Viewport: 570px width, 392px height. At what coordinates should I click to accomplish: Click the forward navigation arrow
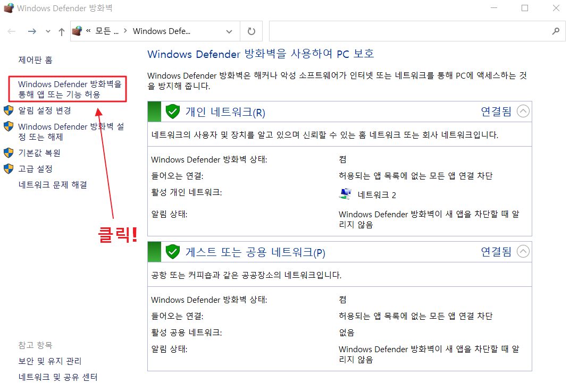point(32,31)
